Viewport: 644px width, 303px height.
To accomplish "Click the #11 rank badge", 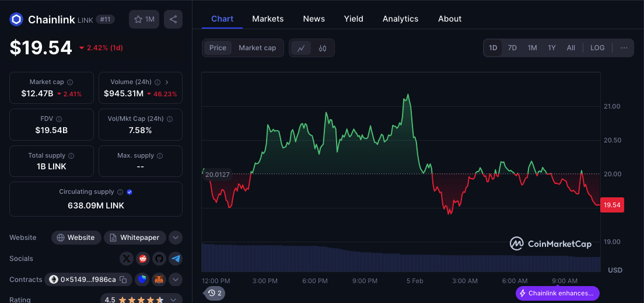I will [x=105, y=19].
